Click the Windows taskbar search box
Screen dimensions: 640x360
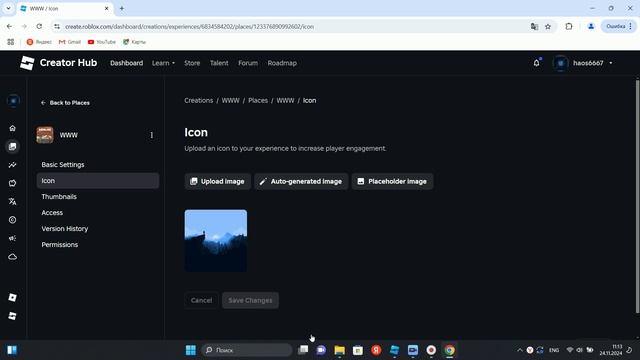pos(247,350)
